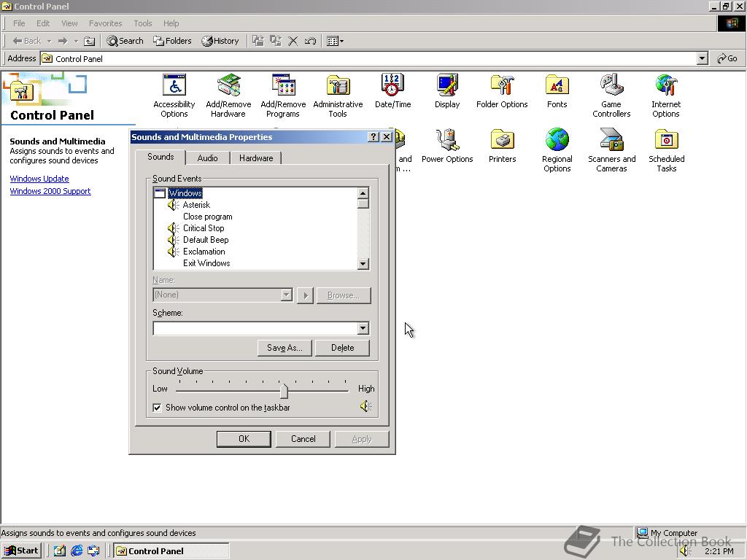Click Sound Events scrollbar up arrow
The height and width of the screenshot is (560, 747).
click(363, 192)
